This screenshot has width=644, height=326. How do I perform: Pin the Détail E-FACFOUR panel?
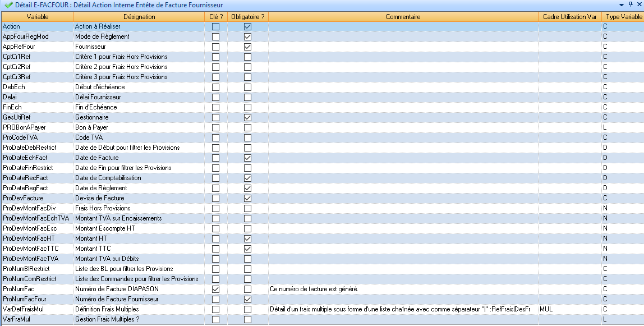click(x=631, y=4)
